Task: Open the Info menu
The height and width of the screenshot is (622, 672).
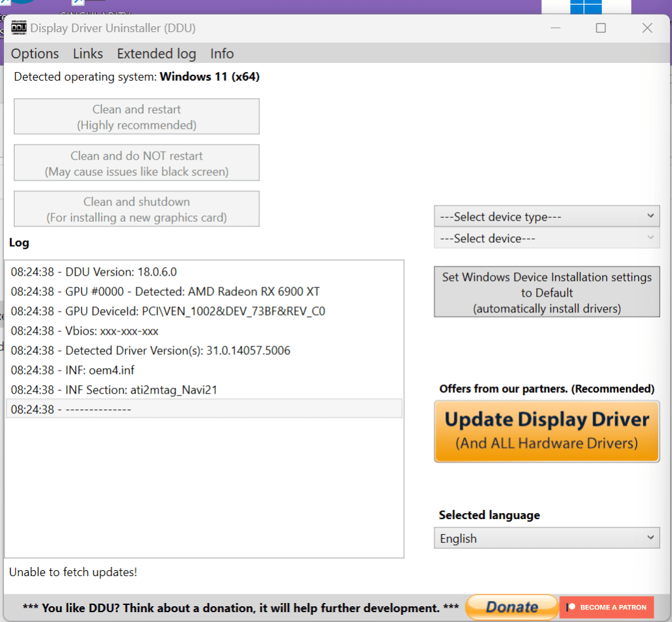Action: tap(222, 54)
